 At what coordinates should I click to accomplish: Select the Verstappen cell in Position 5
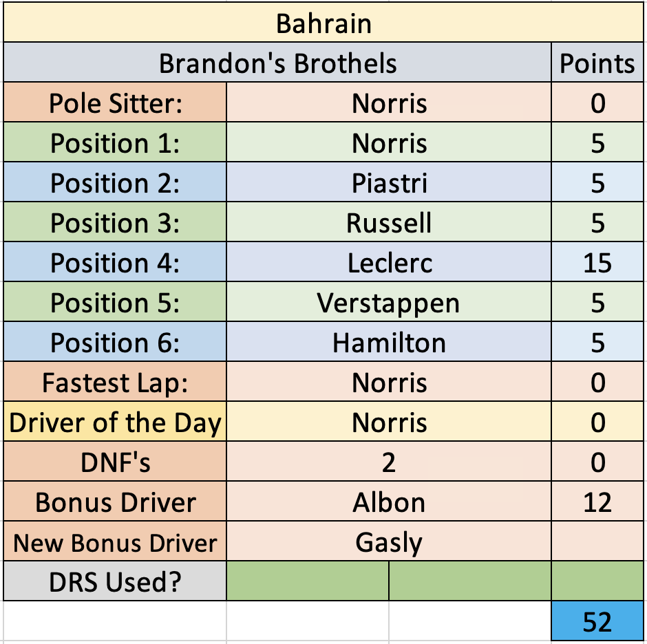(389, 302)
